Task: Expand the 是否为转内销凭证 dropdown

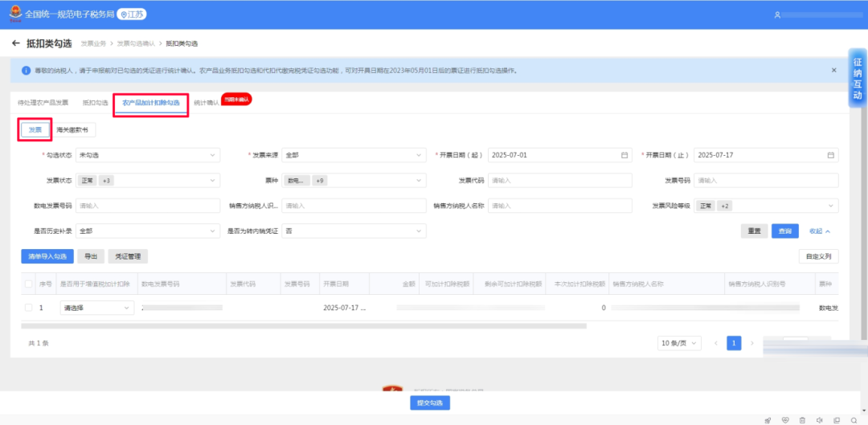Action: 354,231
